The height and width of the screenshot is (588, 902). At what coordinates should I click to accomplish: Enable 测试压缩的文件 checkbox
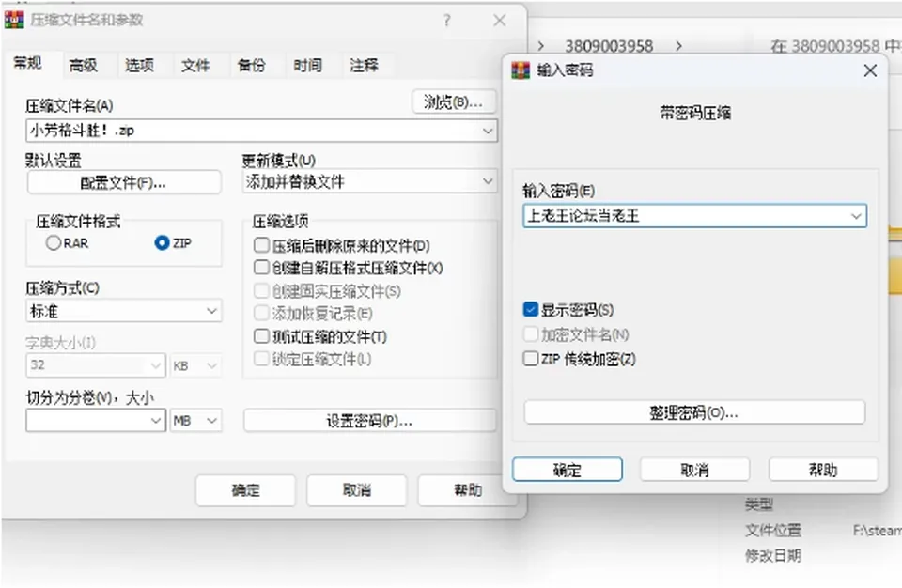tap(261, 335)
